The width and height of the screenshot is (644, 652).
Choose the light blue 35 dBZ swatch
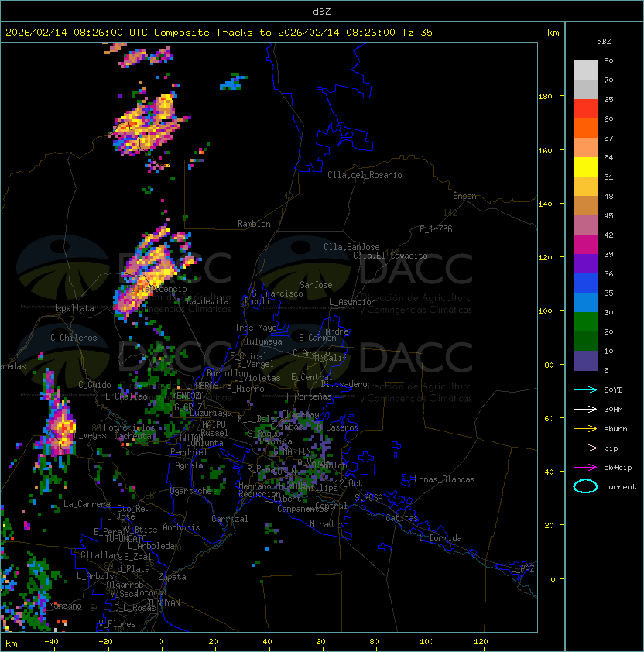click(x=585, y=302)
